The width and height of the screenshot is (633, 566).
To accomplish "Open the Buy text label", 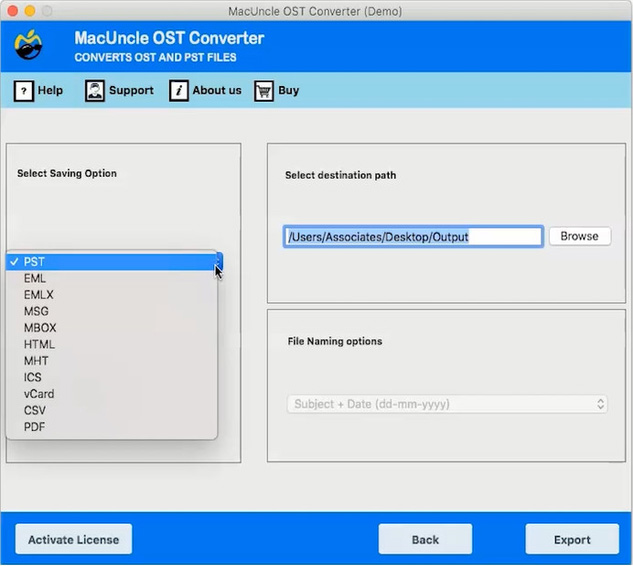I will (289, 90).
